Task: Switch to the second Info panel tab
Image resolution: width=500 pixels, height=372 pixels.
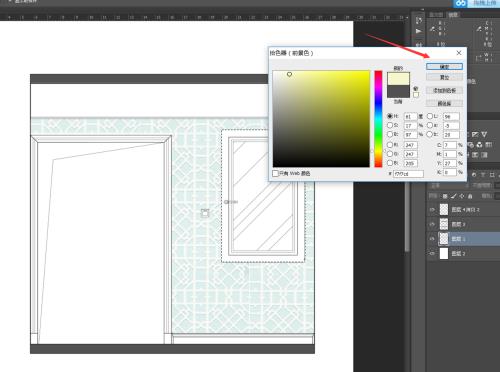Action: [453, 15]
